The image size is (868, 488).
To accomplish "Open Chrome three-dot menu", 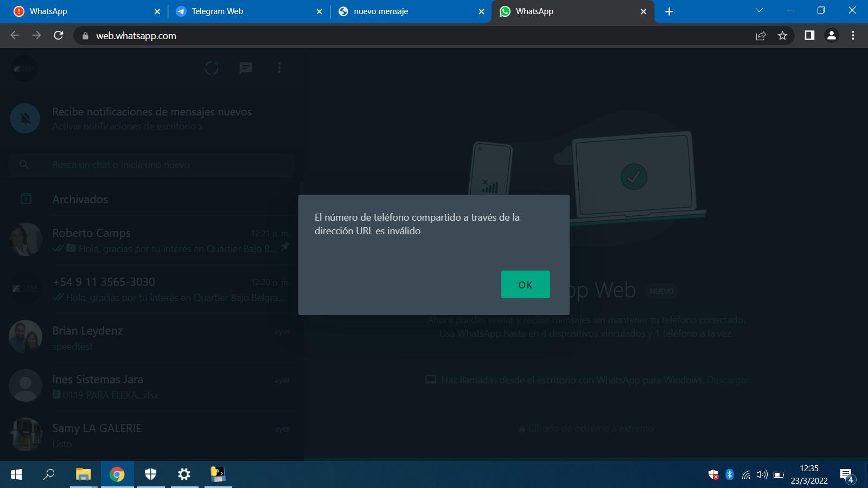I will 853,35.
